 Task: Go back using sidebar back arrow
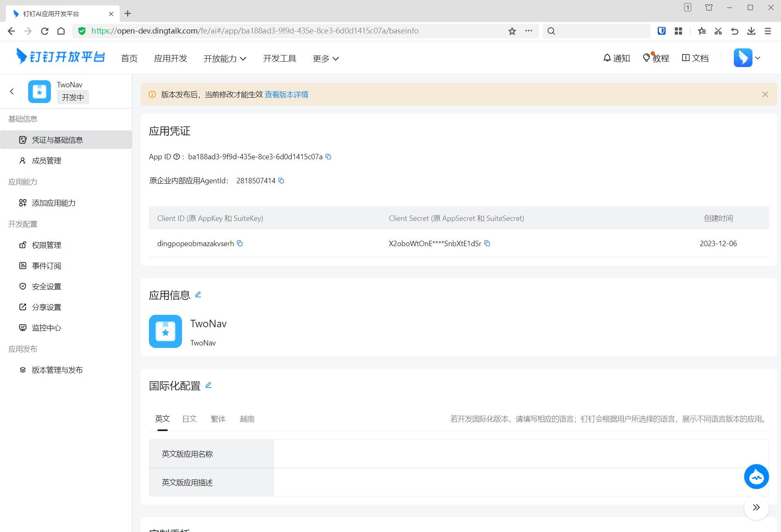(12, 91)
